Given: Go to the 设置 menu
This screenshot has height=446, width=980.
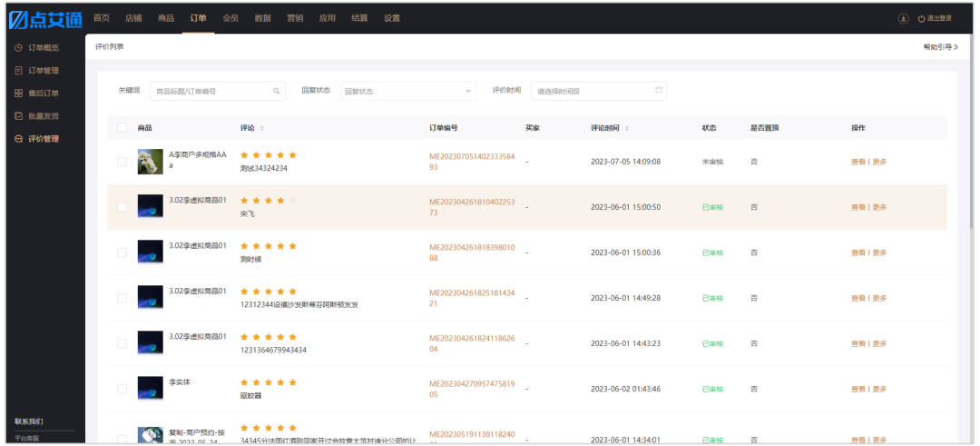Looking at the screenshot, I should pos(392,18).
